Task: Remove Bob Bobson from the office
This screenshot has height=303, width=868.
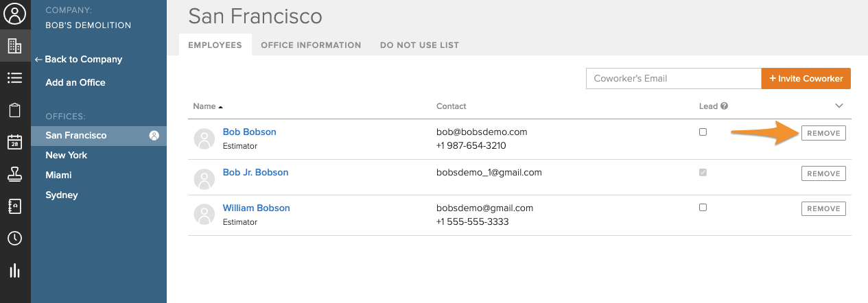Action: click(823, 133)
